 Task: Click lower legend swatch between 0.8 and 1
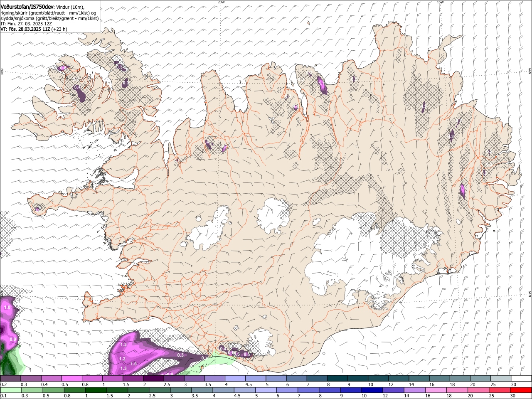click(74, 390)
